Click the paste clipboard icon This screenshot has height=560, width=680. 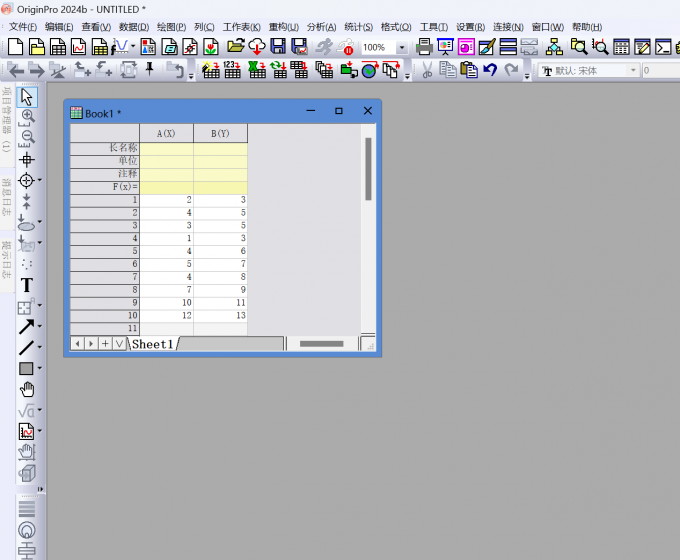pyautogui.click(x=469, y=70)
